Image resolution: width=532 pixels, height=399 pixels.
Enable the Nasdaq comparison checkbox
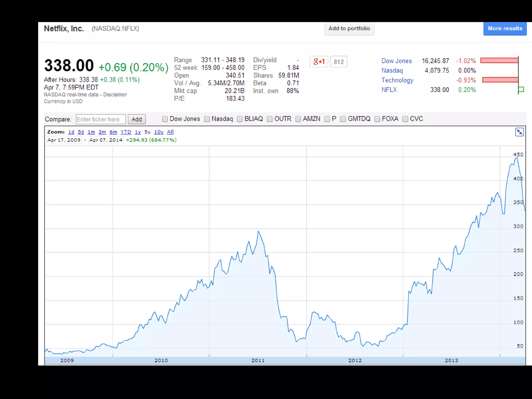[207, 119]
